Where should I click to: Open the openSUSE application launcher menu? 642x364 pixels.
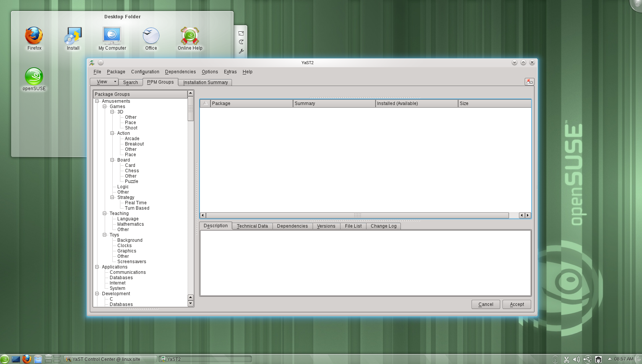[5, 359]
